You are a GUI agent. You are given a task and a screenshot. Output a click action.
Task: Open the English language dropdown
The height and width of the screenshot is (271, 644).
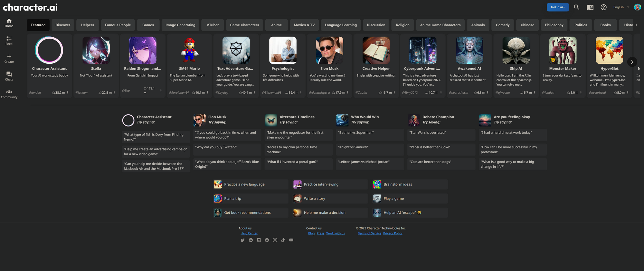pos(621,7)
